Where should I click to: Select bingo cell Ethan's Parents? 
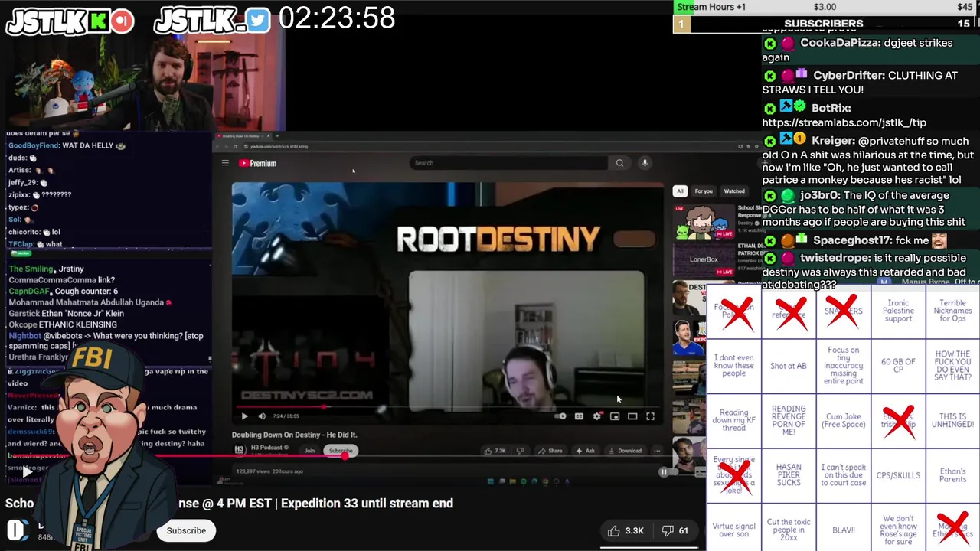[952, 475]
